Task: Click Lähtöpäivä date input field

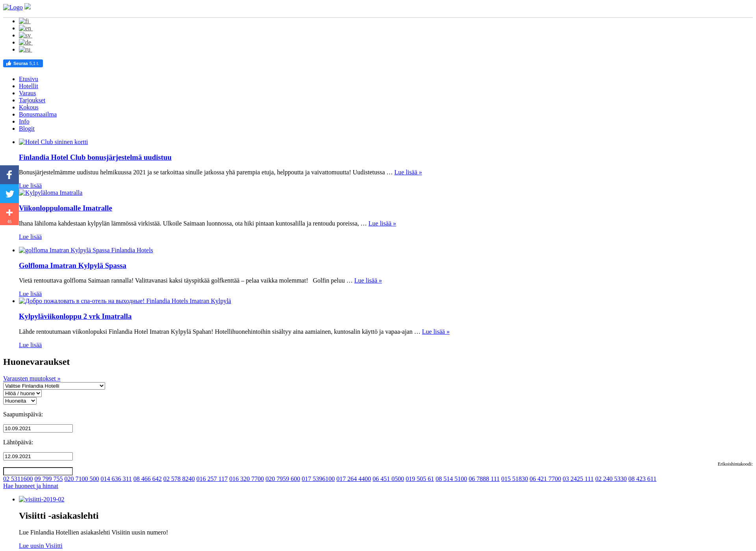Action: point(37,457)
